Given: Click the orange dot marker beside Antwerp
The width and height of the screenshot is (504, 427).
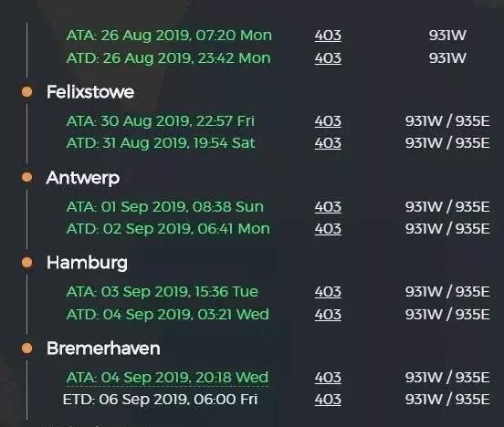Looking at the screenshot, I should click(27, 177).
